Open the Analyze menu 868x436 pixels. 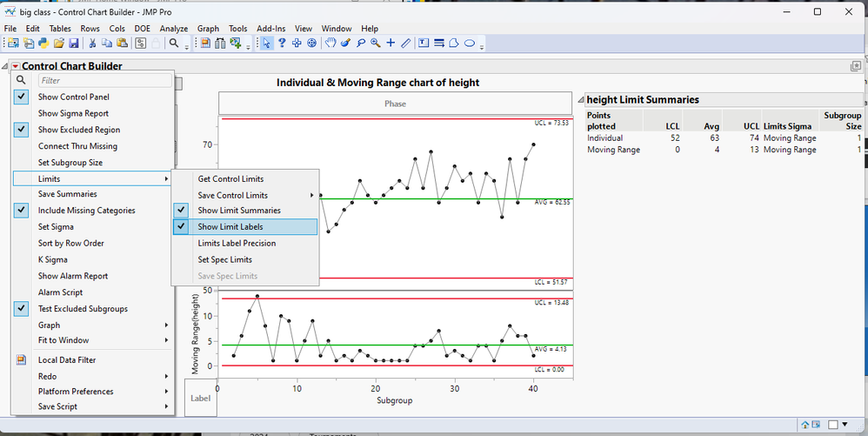[x=174, y=28]
